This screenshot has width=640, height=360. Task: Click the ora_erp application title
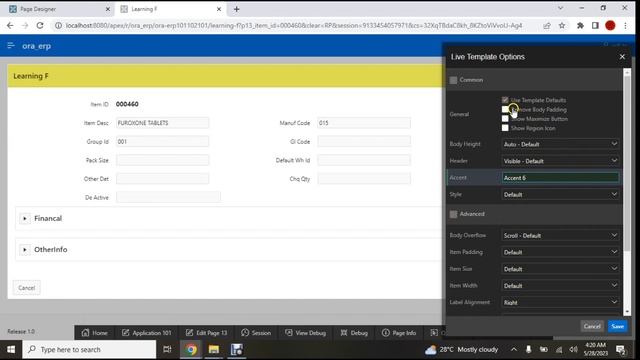36,46
